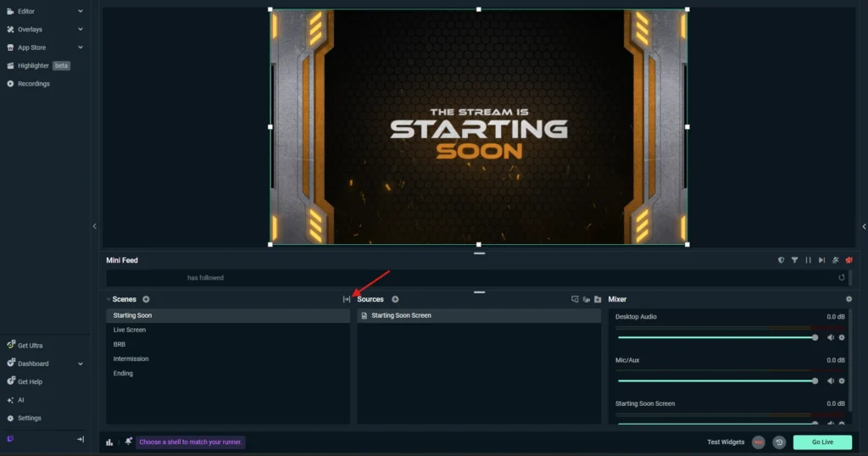
Task: Expand the right side panel arrow
Action: pos(864,226)
